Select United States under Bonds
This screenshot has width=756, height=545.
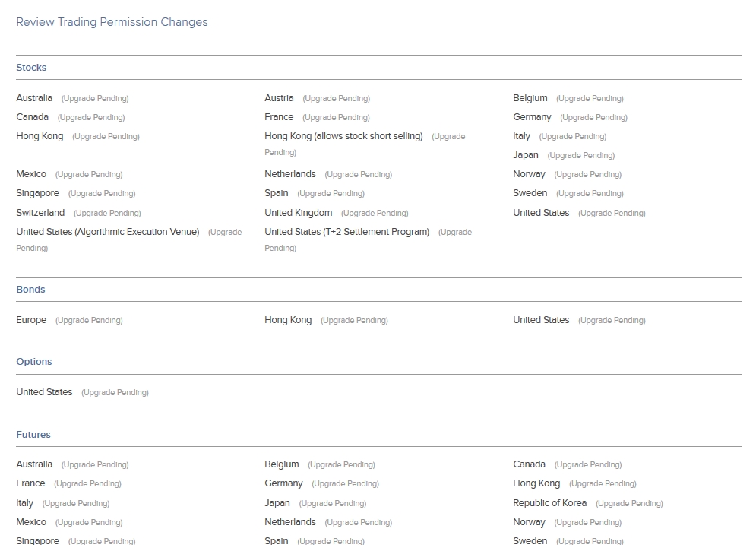(x=541, y=320)
